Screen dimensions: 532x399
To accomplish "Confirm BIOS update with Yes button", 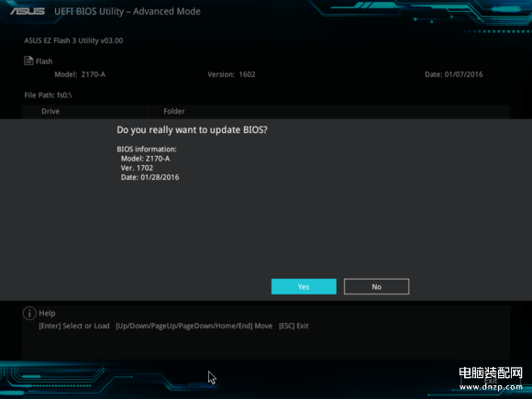I will (304, 287).
